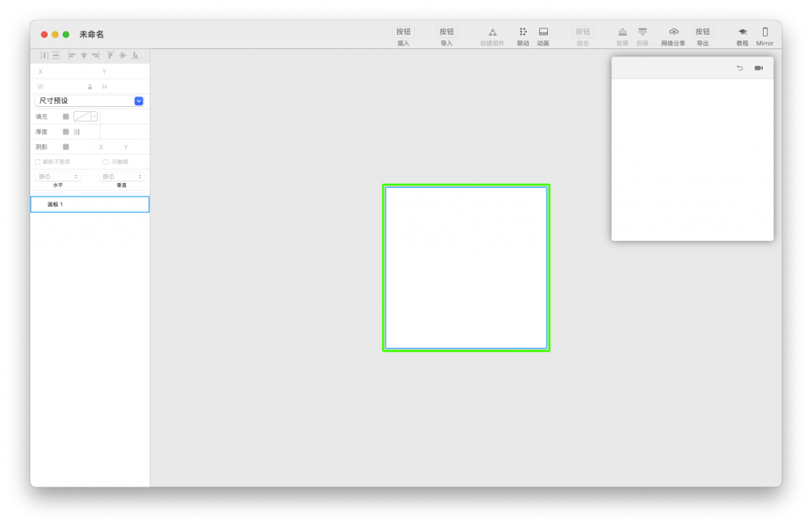Enable the 可触摸 touchable checkbox
The height and width of the screenshot is (527, 812).
(105, 162)
